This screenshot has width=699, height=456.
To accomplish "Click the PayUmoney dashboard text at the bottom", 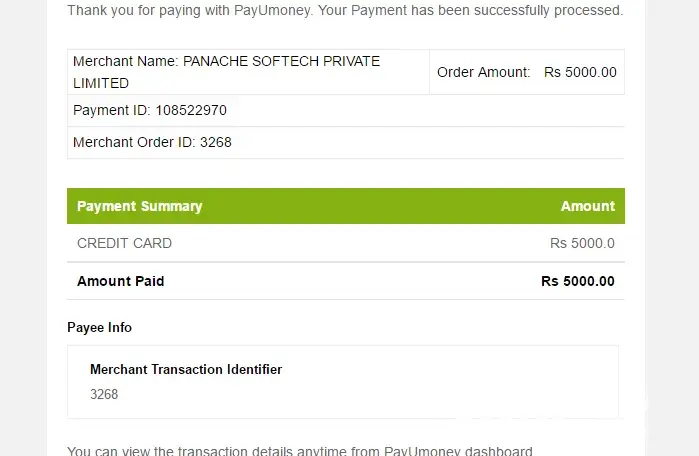I will coord(458,451).
